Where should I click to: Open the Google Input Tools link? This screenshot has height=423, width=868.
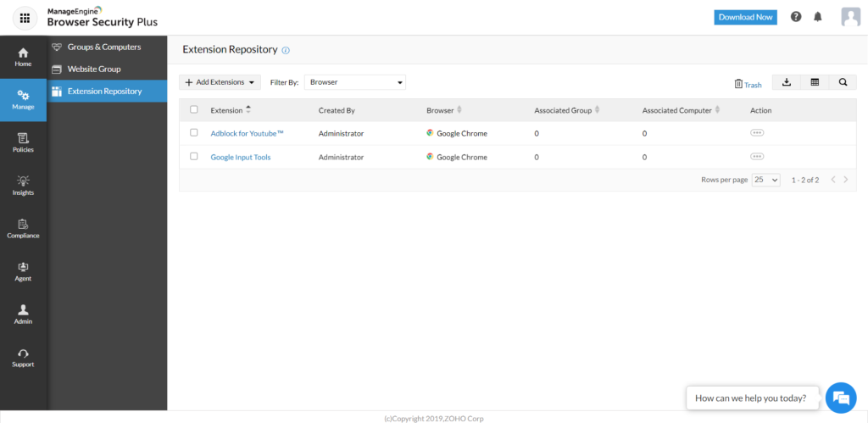240,157
